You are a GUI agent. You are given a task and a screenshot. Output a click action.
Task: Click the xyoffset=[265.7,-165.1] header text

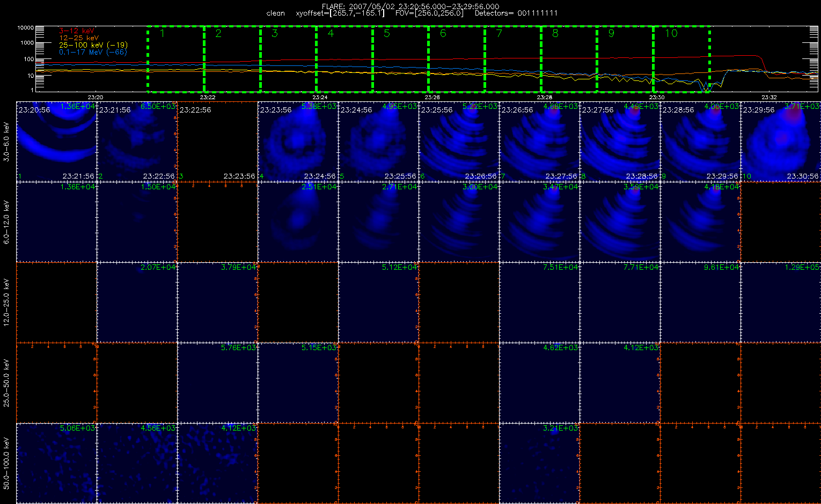point(340,13)
